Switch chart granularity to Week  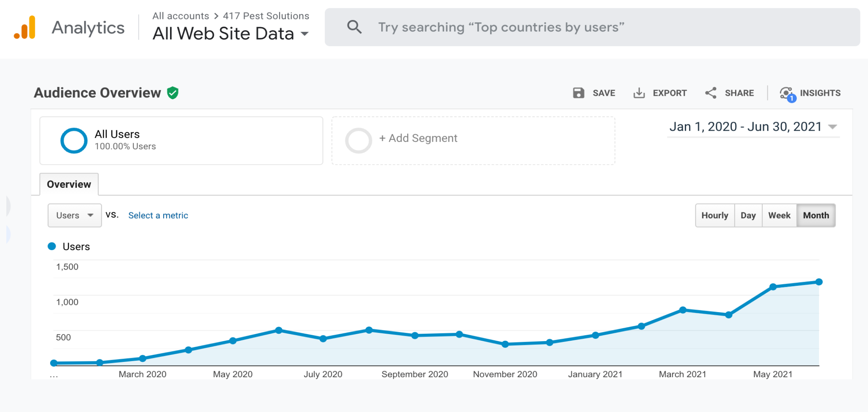coord(779,215)
